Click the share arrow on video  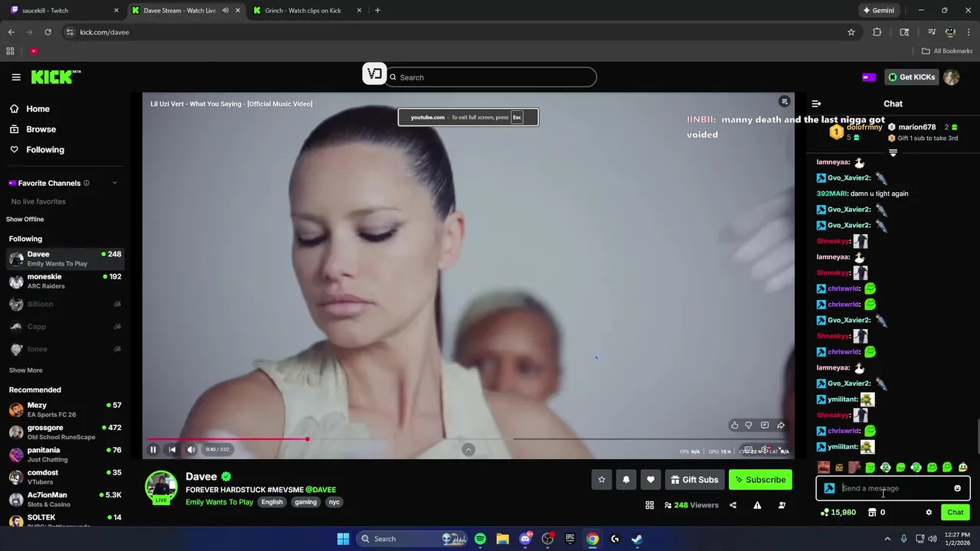coord(781,425)
